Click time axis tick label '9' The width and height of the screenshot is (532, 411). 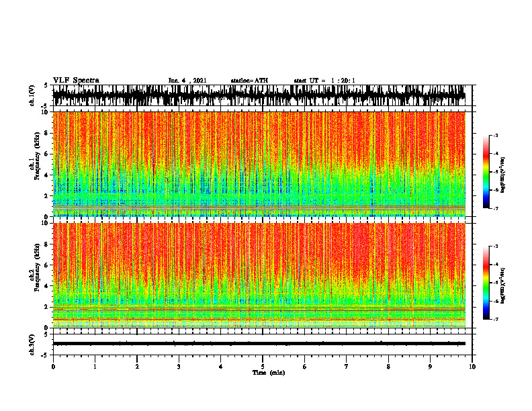430,367
